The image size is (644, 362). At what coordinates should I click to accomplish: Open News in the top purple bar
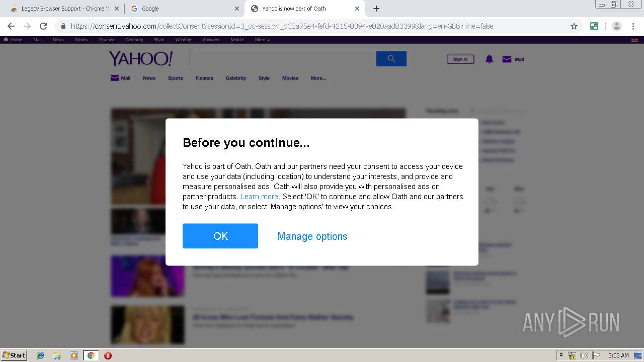tap(58, 40)
